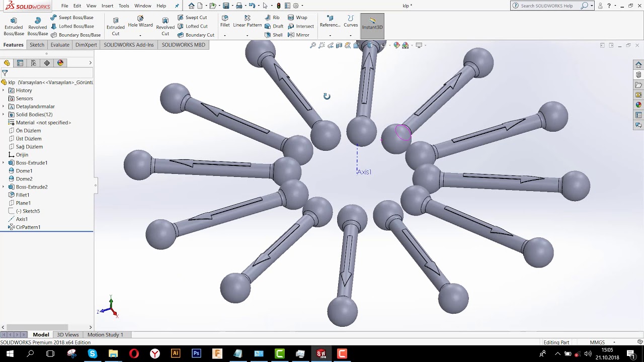
Task: Select the Linear Pattern tool
Action: (247, 22)
